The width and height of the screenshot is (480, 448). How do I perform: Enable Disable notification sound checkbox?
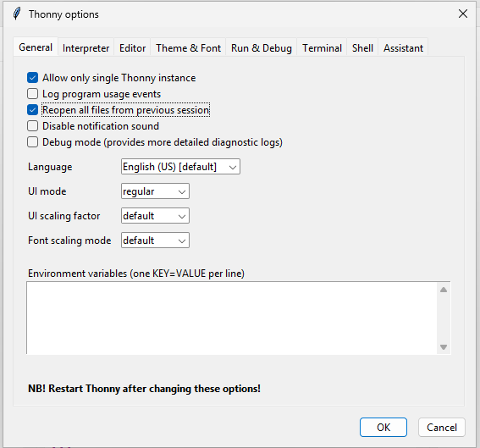click(32, 126)
